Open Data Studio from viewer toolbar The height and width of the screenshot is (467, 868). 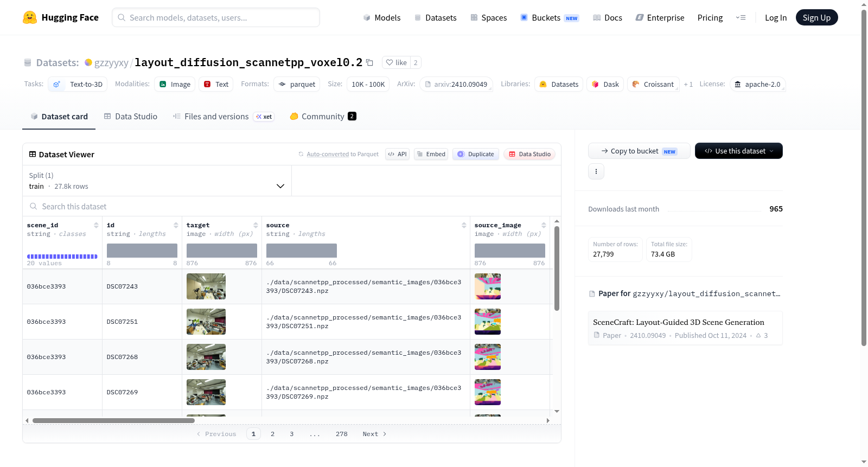529,154
